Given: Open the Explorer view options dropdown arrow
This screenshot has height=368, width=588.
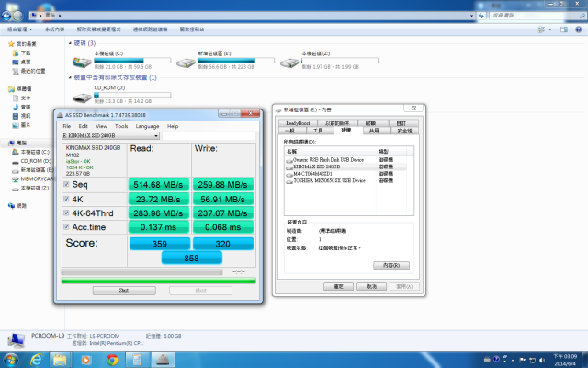Looking at the screenshot, I should click(x=550, y=29).
